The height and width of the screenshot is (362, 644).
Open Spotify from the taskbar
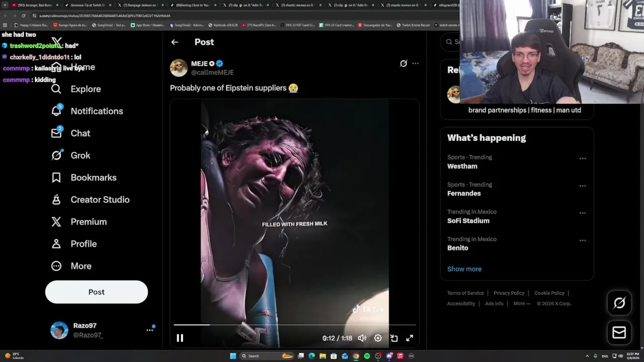coord(367,356)
